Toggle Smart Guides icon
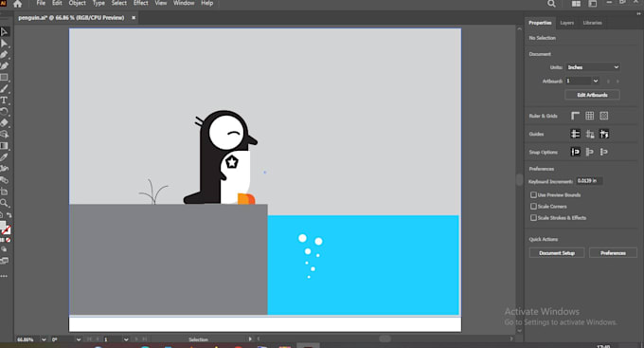This screenshot has width=644, height=348. (x=604, y=134)
